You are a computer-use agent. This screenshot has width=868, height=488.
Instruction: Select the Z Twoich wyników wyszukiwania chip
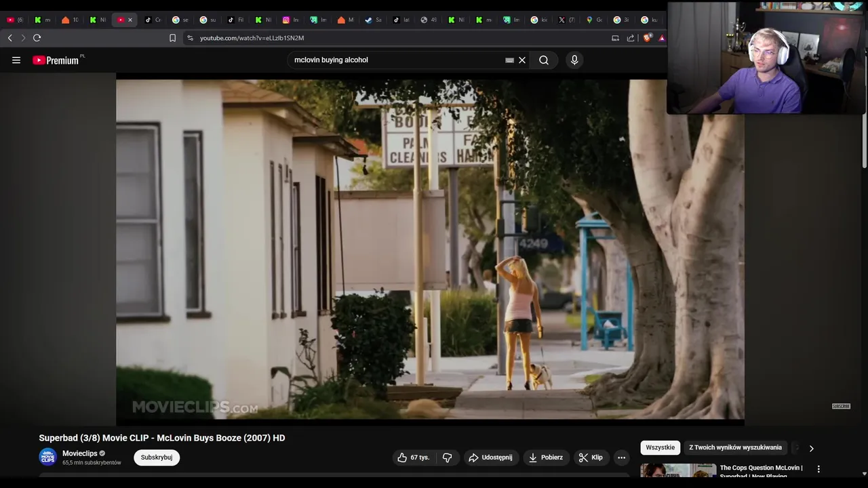click(x=736, y=447)
